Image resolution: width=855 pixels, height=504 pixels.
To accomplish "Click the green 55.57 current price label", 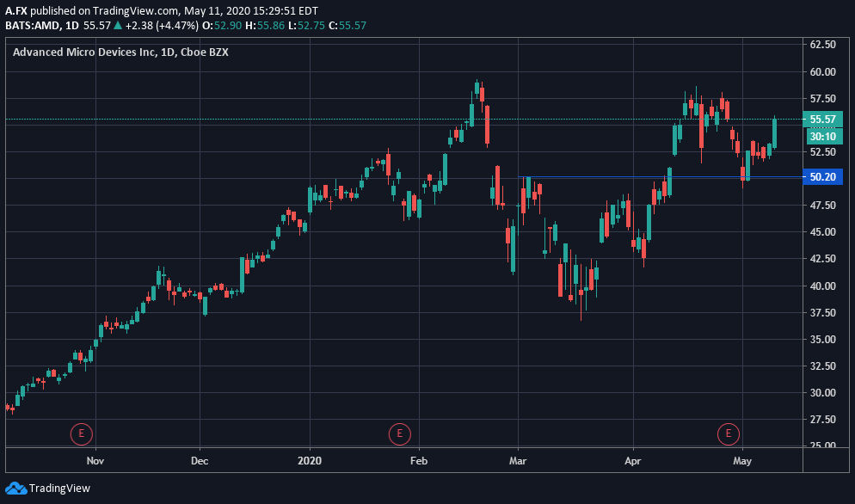I will tap(823, 119).
